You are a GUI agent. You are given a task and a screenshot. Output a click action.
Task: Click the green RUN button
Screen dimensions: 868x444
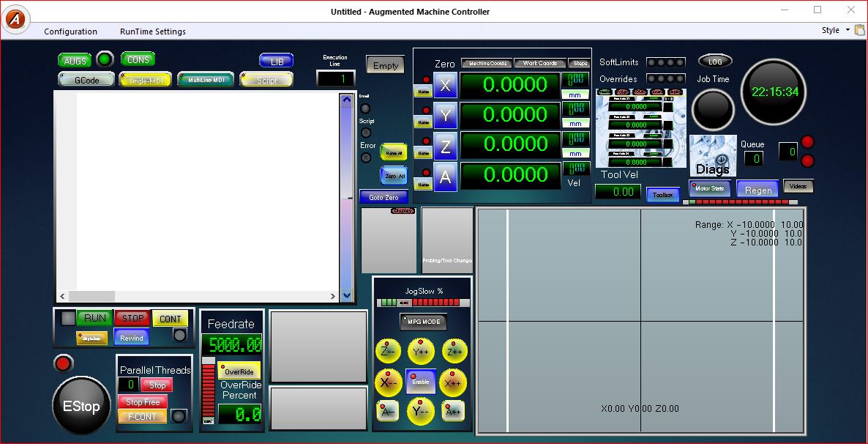[x=94, y=318]
